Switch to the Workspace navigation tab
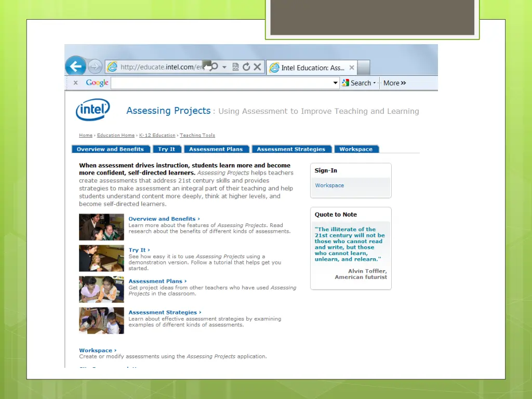Screen dimensions: 532x399 click(x=356, y=149)
